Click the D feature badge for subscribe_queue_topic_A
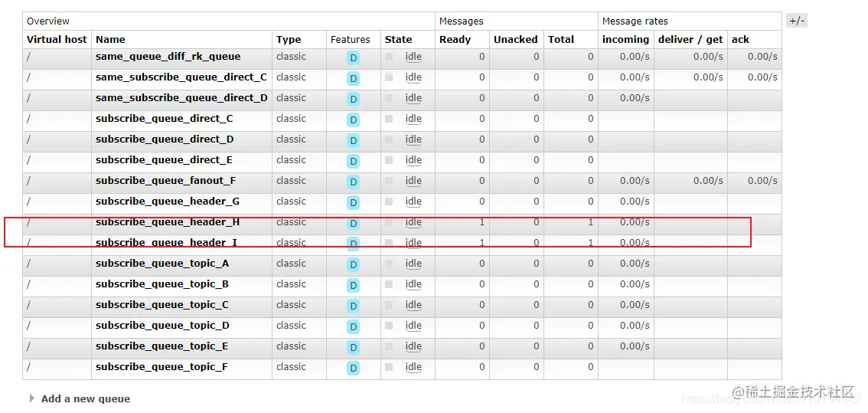The width and height of the screenshot is (868, 413). pyautogui.click(x=353, y=265)
